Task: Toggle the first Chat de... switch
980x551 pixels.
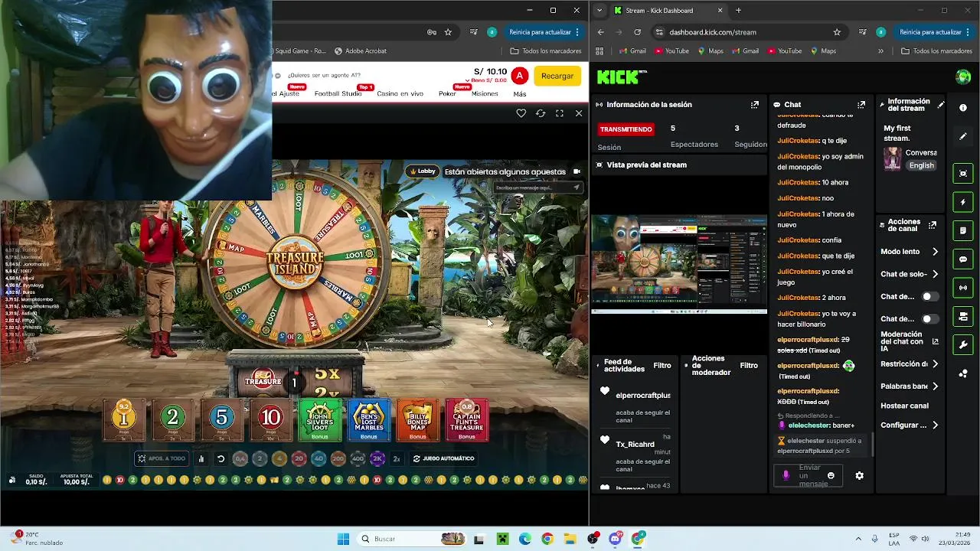Action: point(929,296)
